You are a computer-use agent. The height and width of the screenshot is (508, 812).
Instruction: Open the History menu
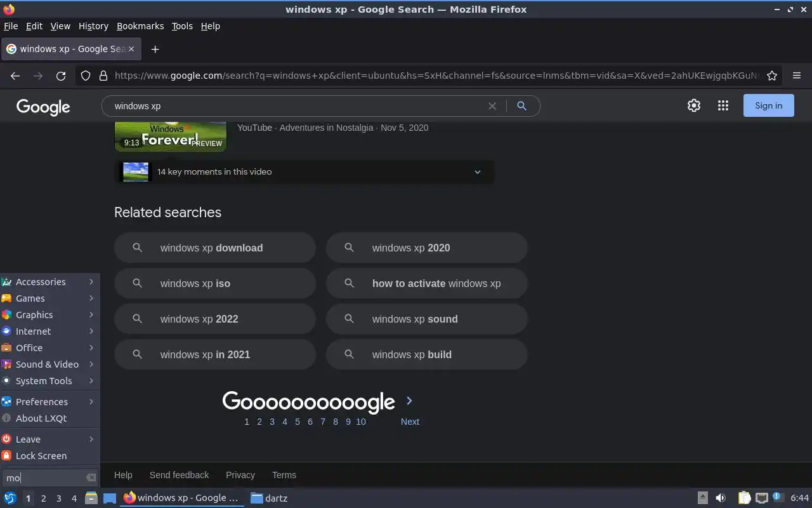pos(93,26)
